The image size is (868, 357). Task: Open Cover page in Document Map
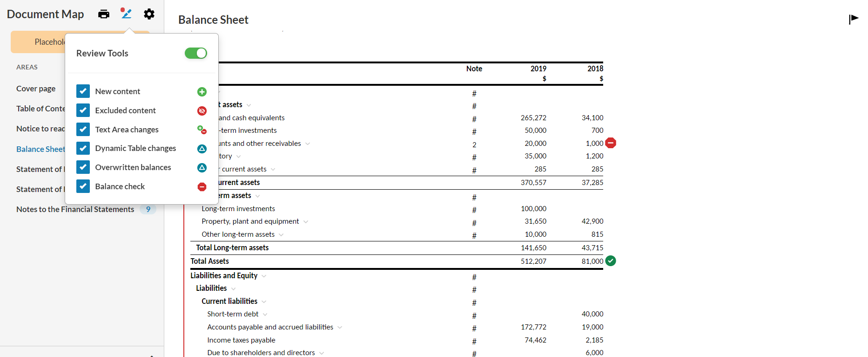tap(36, 89)
